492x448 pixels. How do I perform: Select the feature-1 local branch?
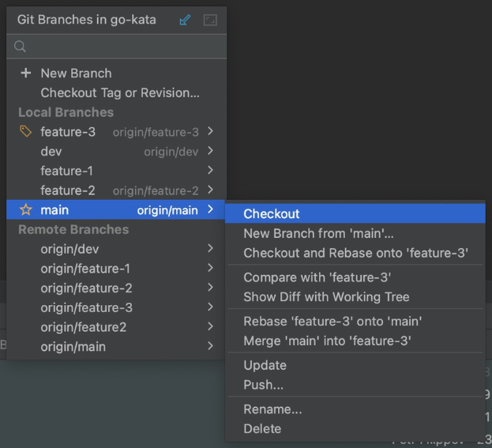tap(67, 171)
